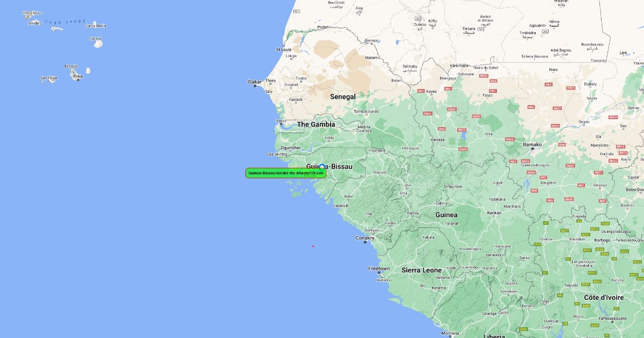Click the Senegal country label
The width and height of the screenshot is (644, 338).
(342, 97)
